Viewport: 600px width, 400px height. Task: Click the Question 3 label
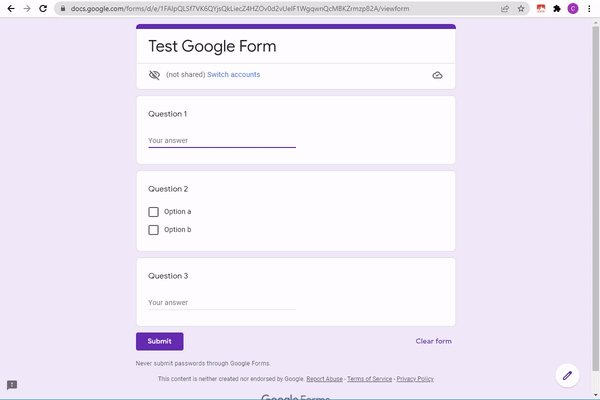click(x=168, y=276)
